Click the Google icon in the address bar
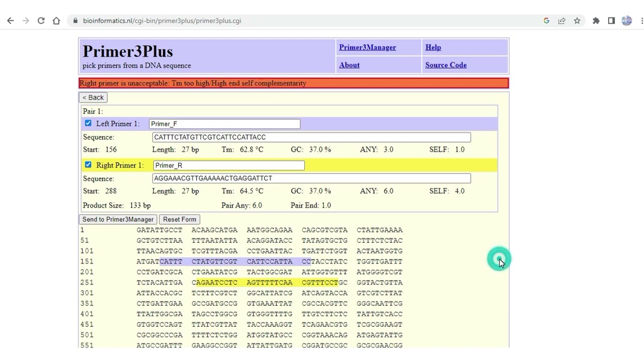The width and height of the screenshot is (644, 362). (x=546, y=21)
